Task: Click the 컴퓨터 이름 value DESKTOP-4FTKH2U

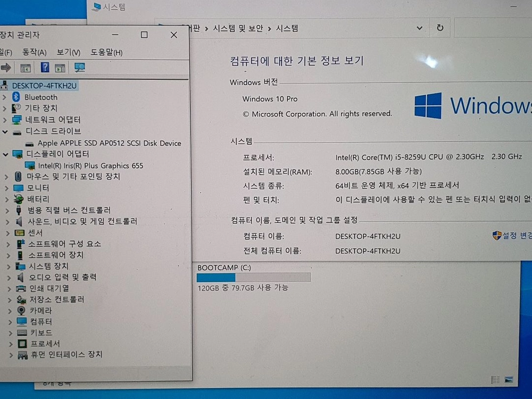Action: [368, 236]
